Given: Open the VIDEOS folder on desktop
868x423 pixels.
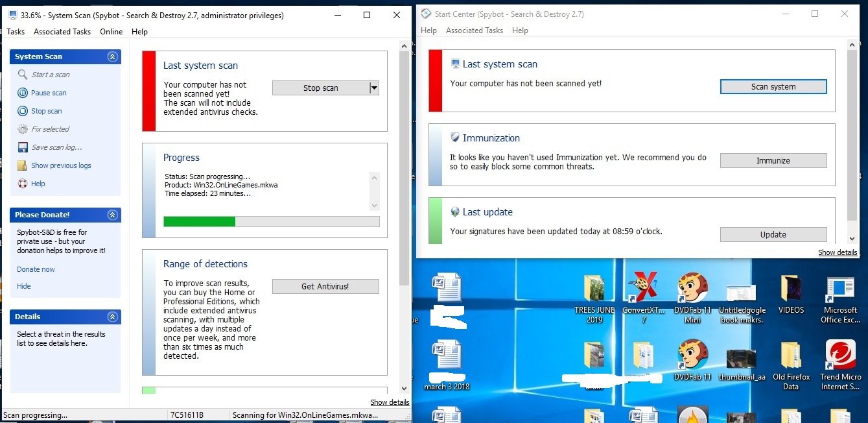Looking at the screenshot, I should click(x=790, y=288).
